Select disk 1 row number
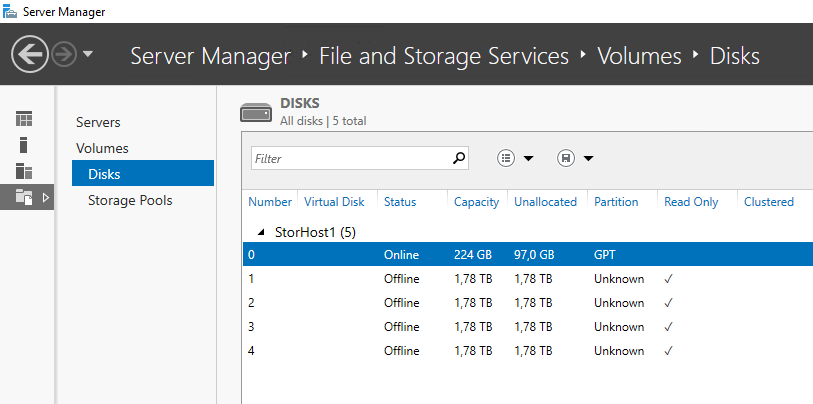813x404 pixels. [x=251, y=279]
